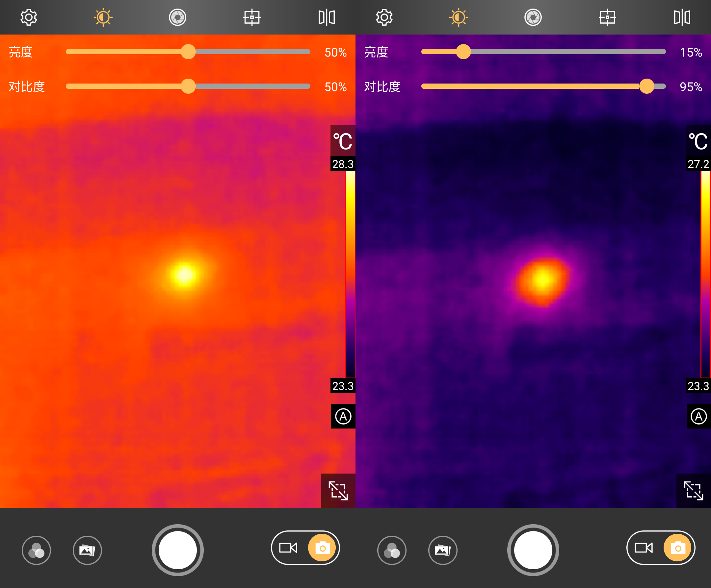Tap 27.2 max temperature value
Viewport: 711px width, 588px height.
coord(698,164)
